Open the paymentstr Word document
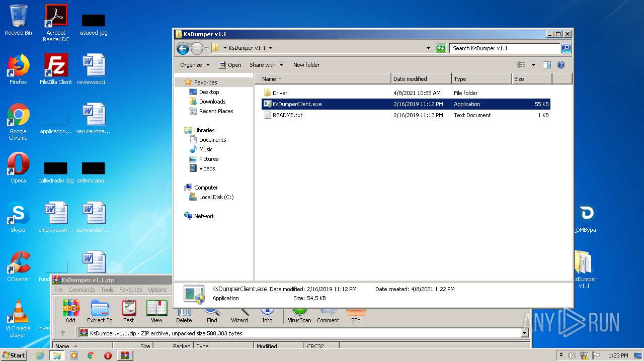The image size is (644, 362). tap(94, 217)
